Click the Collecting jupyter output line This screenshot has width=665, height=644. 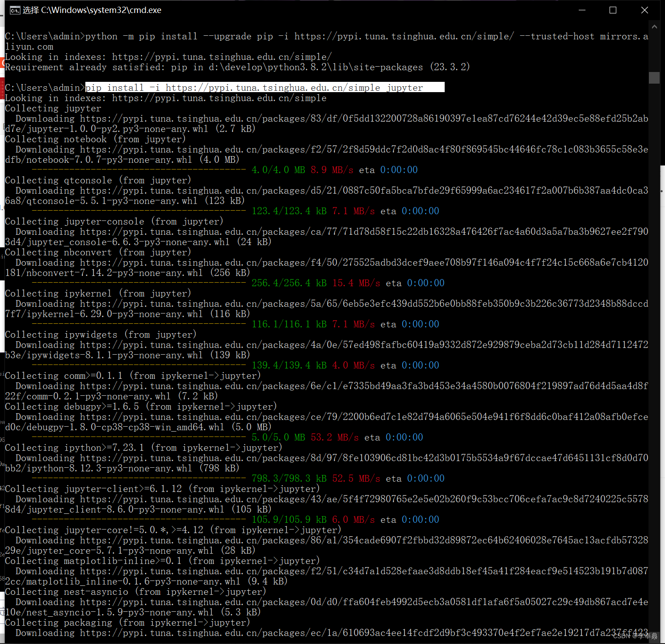[x=52, y=108]
